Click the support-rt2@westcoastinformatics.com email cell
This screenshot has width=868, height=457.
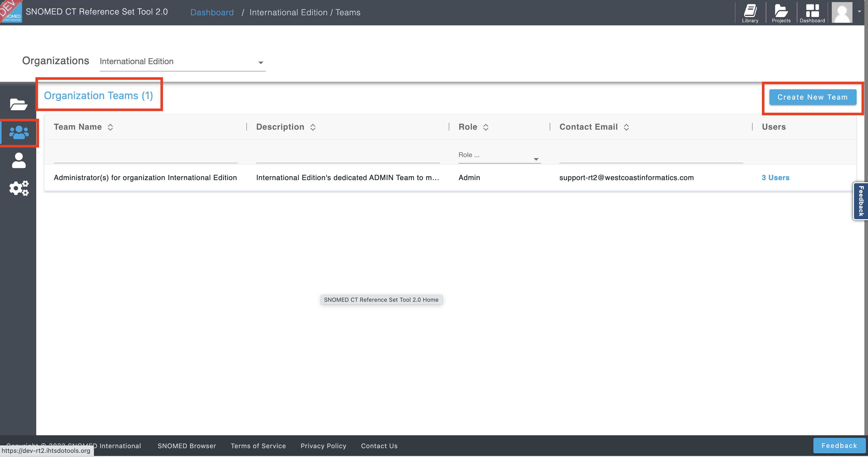[626, 178]
